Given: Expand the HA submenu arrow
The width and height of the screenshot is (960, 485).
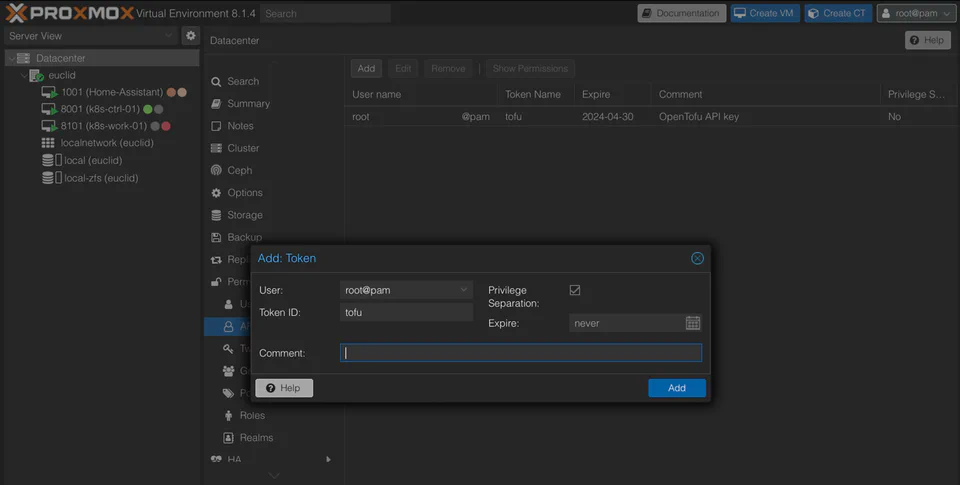Looking at the screenshot, I should click(x=329, y=459).
